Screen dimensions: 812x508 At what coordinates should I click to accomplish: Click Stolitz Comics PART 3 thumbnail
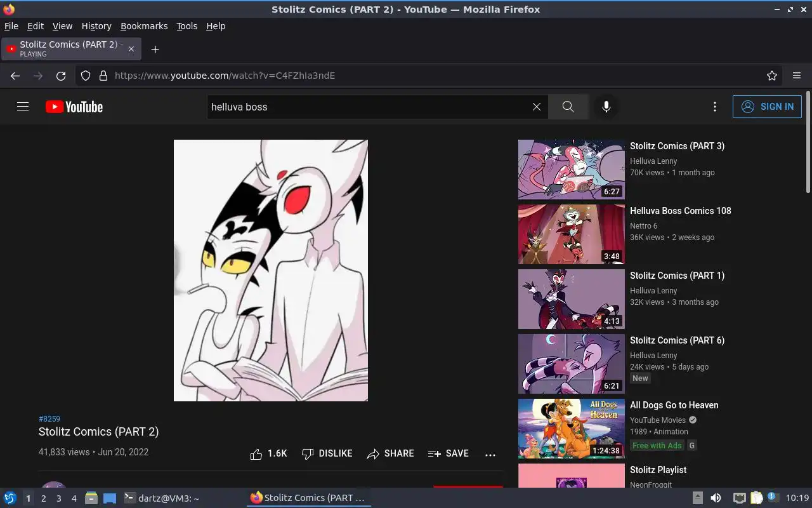tap(572, 170)
